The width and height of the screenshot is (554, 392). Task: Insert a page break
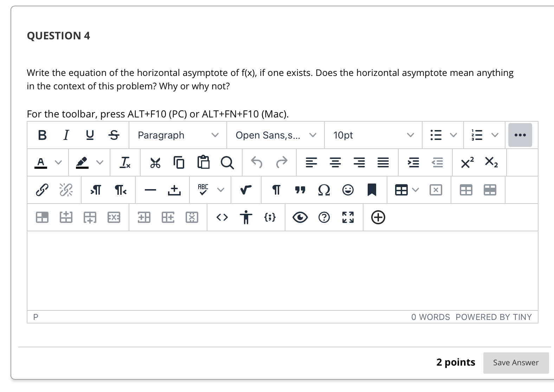click(174, 190)
